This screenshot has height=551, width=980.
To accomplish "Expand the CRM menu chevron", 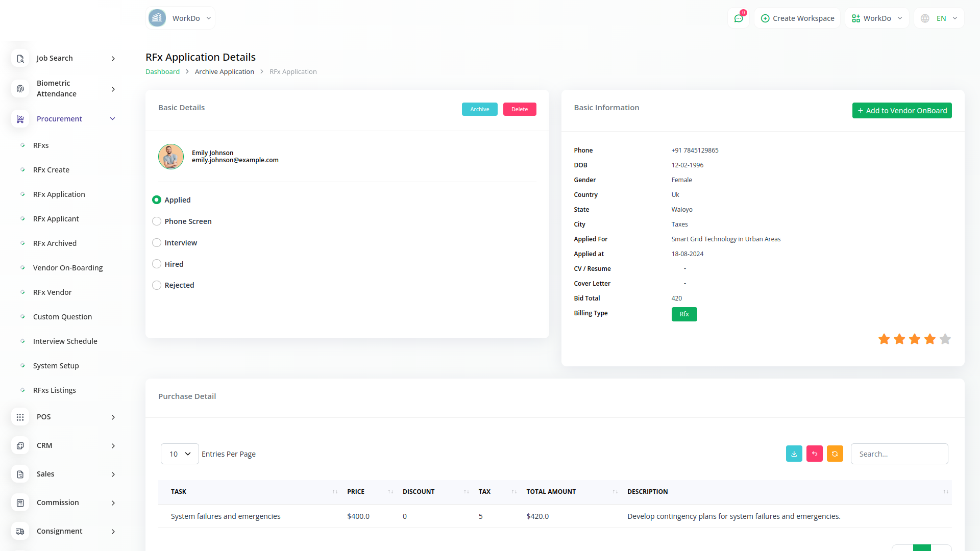I will pyautogui.click(x=113, y=446).
